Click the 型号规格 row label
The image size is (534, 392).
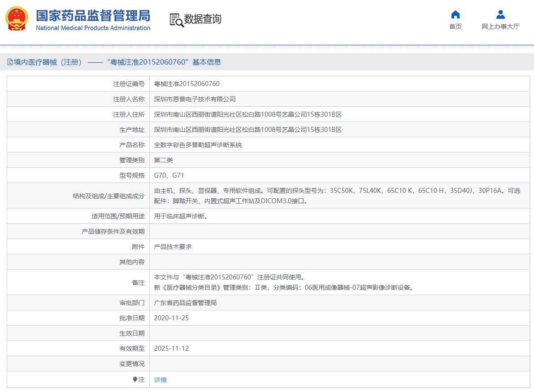click(132, 175)
